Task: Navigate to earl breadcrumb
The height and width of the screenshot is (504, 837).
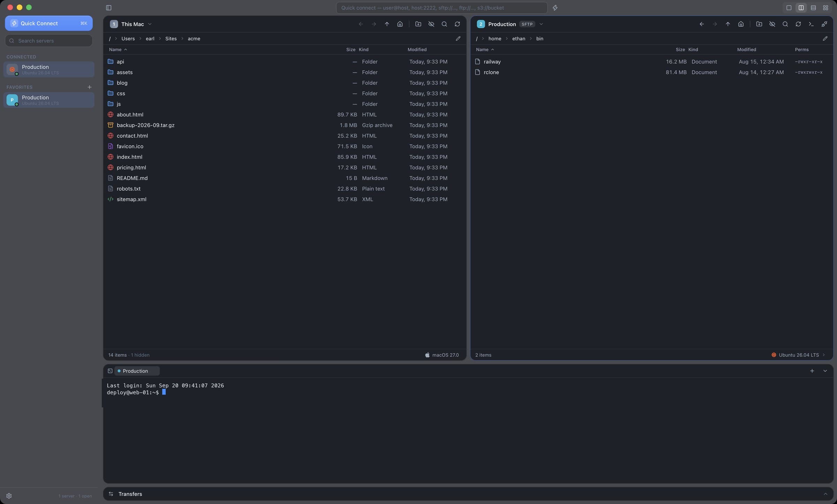Action: pos(150,39)
